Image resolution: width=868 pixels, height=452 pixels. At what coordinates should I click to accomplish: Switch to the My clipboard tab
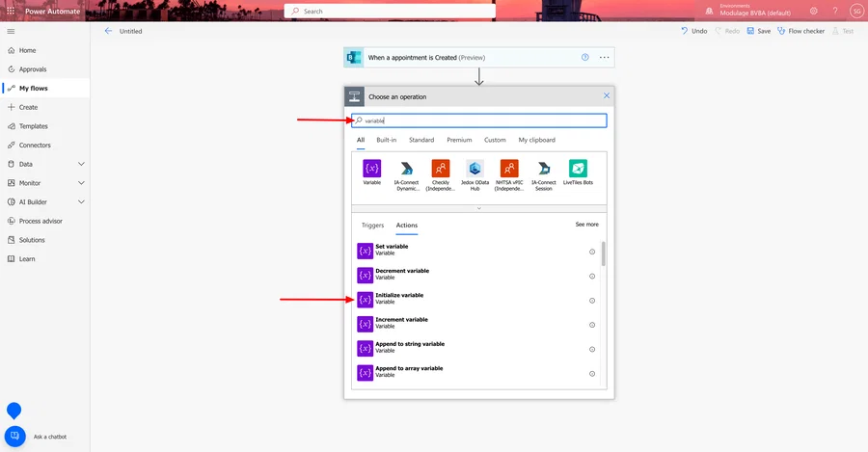point(536,140)
